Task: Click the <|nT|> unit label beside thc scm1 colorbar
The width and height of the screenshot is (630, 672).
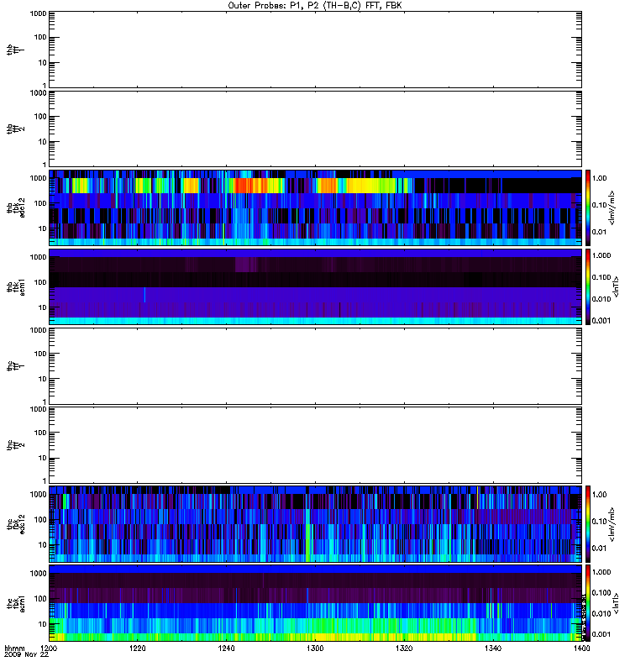Action: click(x=616, y=603)
